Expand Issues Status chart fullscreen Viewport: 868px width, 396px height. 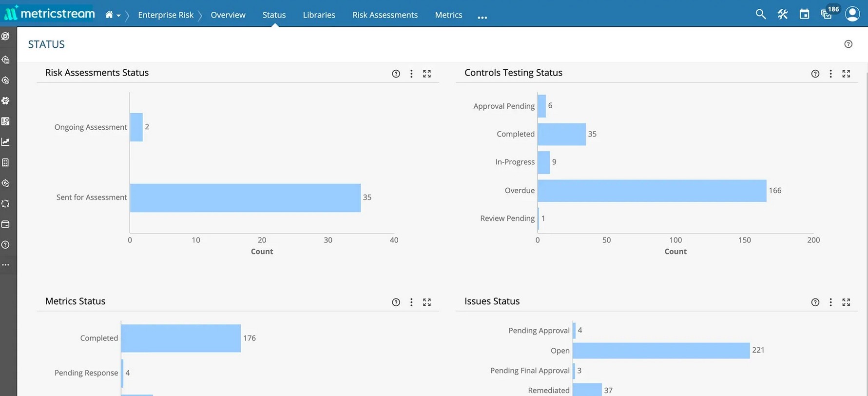(x=846, y=302)
